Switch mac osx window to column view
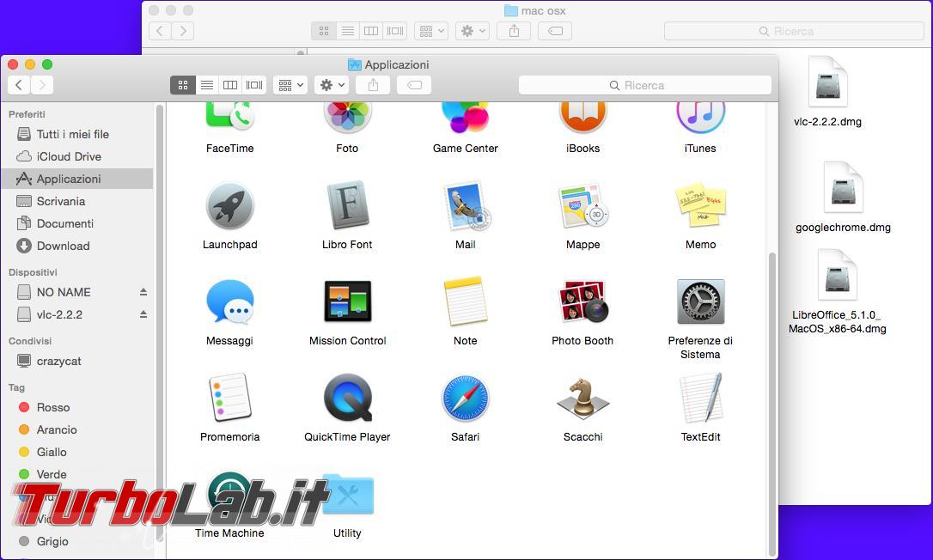Screen dimensions: 933x560 coord(371,31)
